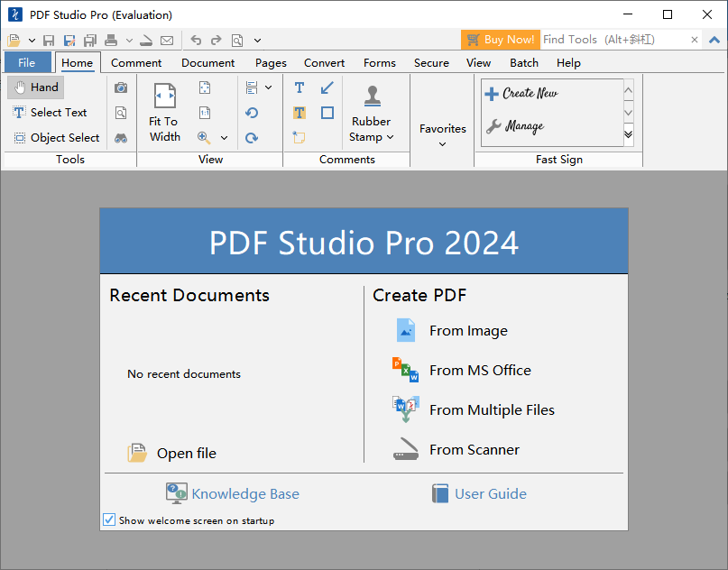
Task: Switch to the Secure tab
Action: point(431,62)
